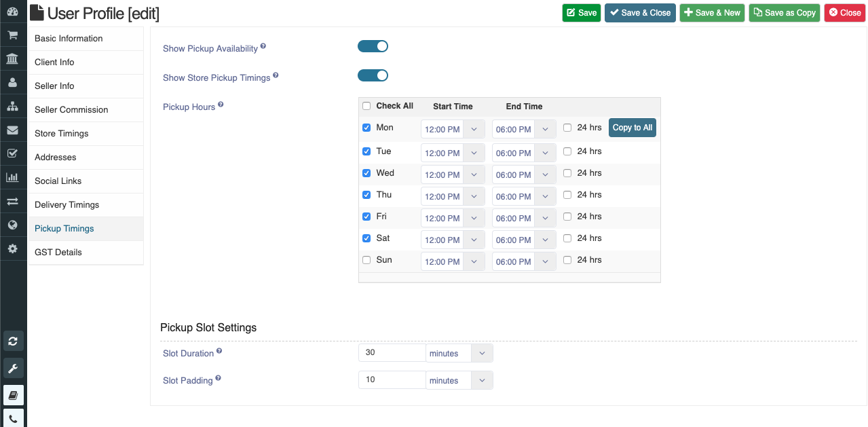Image resolution: width=868 pixels, height=427 pixels.
Task: Open Slot Padding minutes unit dropdown
Action: pyautogui.click(x=459, y=380)
